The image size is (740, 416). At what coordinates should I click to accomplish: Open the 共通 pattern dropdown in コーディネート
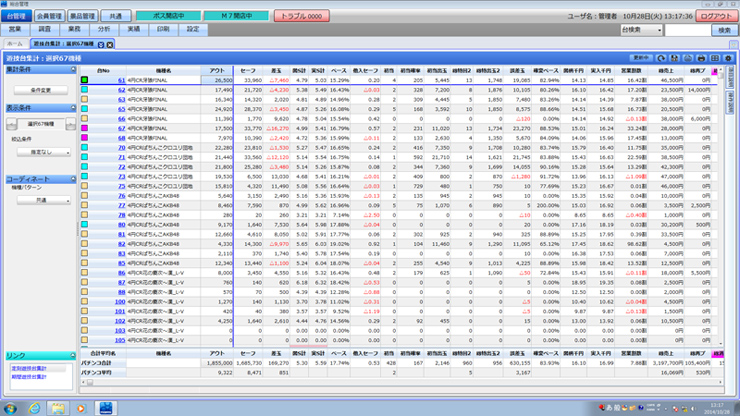pyautogui.click(x=44, y=200)
